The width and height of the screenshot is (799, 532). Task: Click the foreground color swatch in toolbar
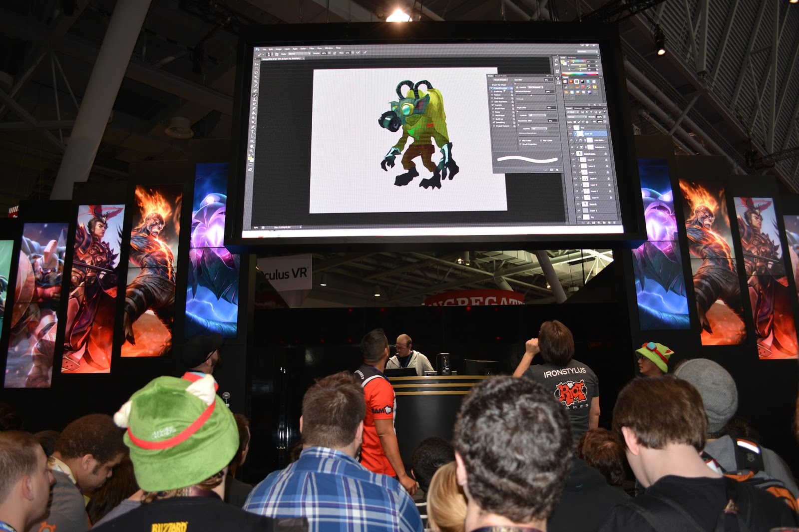251,159
